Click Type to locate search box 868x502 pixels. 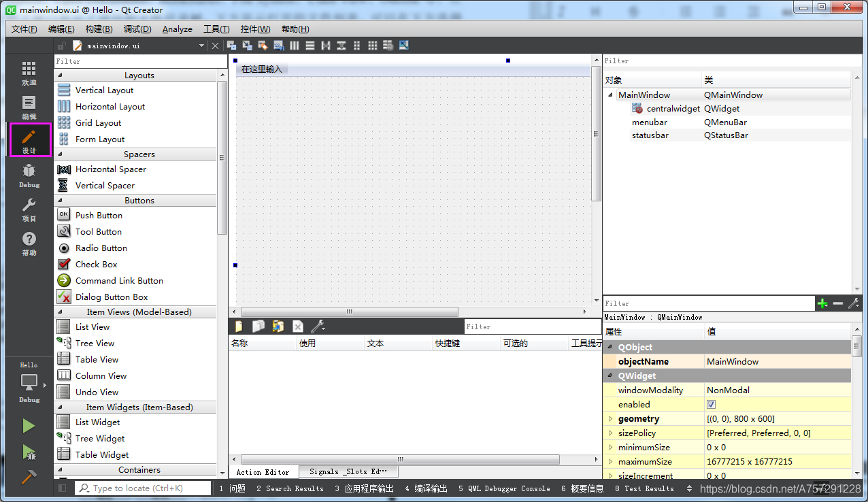[x=144, y=488]
